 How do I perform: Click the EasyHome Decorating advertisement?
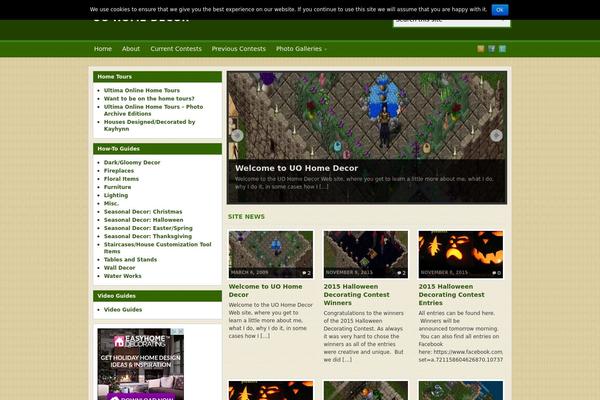pyautogui.click(x=140, y=364)
